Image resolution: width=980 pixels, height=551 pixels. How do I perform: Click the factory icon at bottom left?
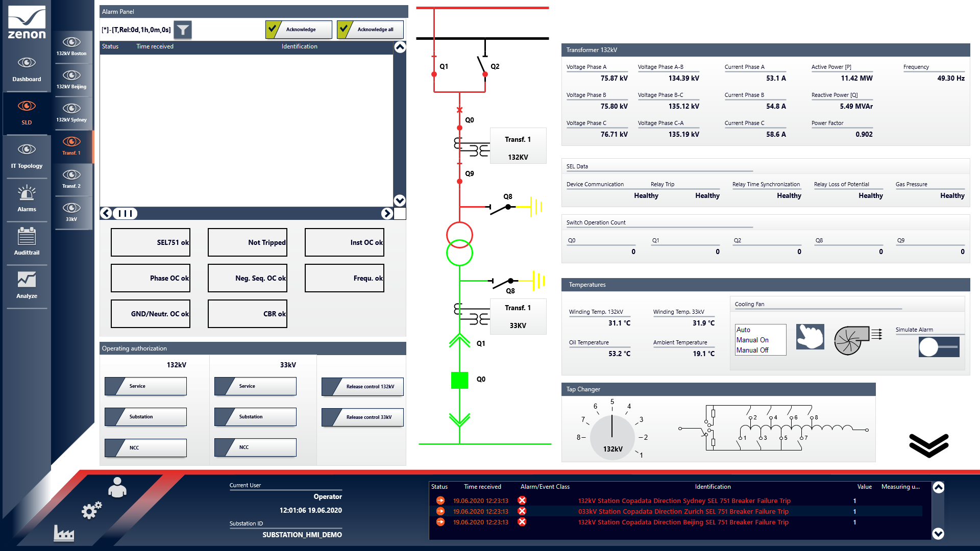point(64,533)
